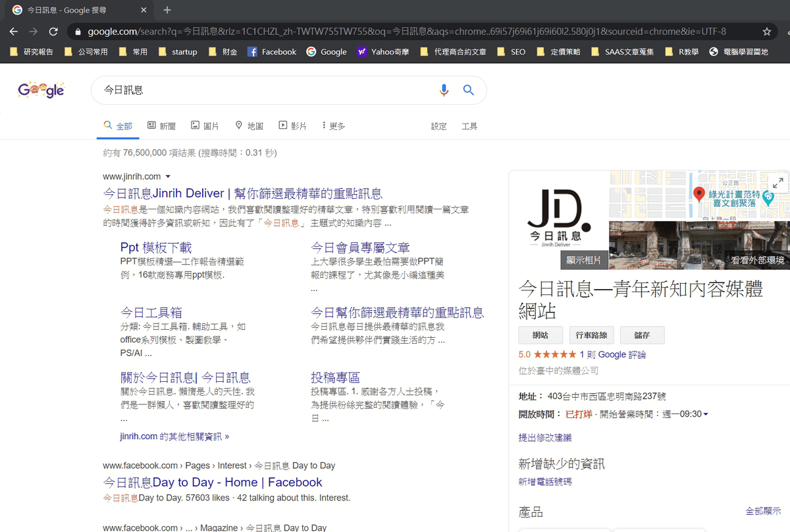The image size is (790, 532).
Task: Reload the page with the refresh icon
Action: (x=53, y=32)
